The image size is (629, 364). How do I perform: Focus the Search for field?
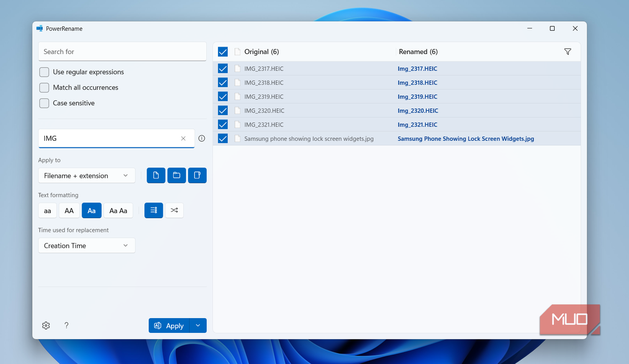coord(122,52)
